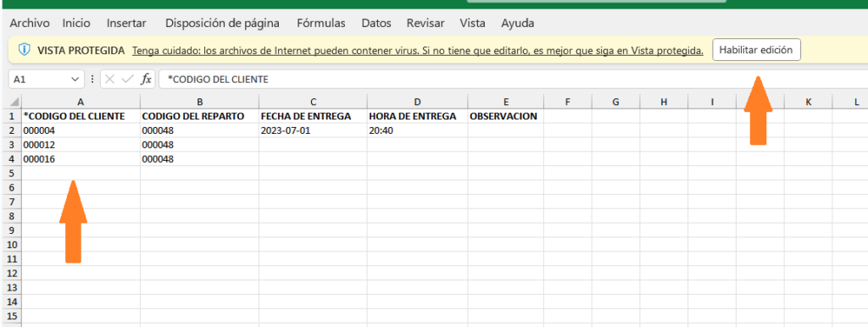Click the Select All corner triangle
Screen dimensions: 868x327
point(14,103)
